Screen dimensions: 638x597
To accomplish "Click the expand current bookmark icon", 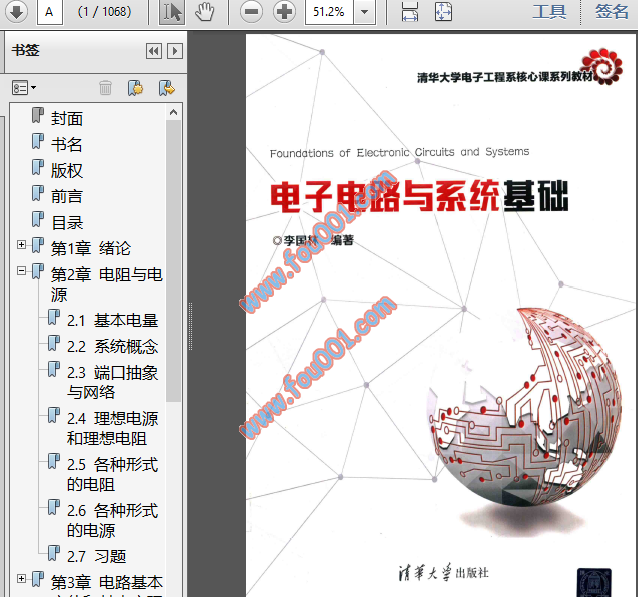I will coord(166,87).
